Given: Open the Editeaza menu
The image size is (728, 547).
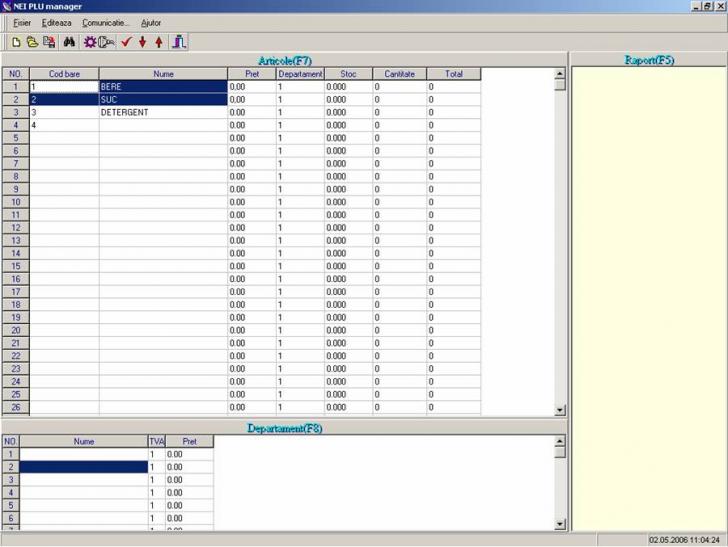Looking at the screenshot, I should click(56, 22).
